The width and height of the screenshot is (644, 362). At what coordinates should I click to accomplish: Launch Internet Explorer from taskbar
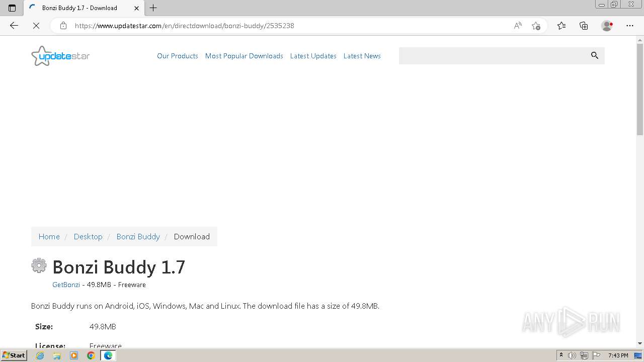click(40, 355)
